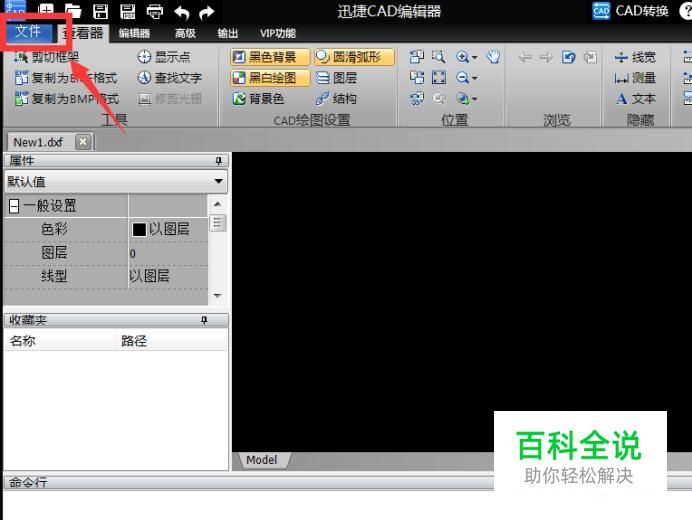692x520 pixels.
Task: Click the undo arrow icon
Action: tap(181, 12)
